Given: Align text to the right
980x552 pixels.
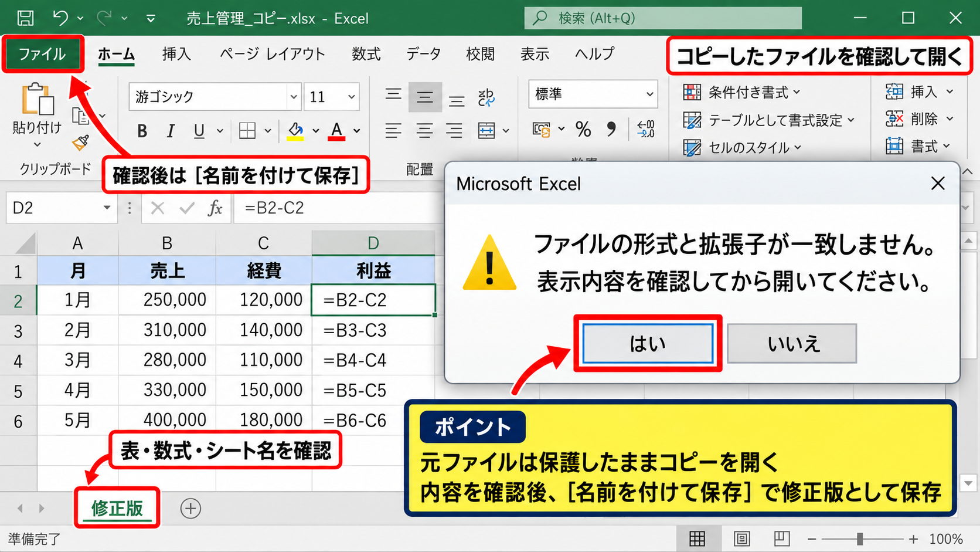Looking at the screenshot, I should (454, 130).
